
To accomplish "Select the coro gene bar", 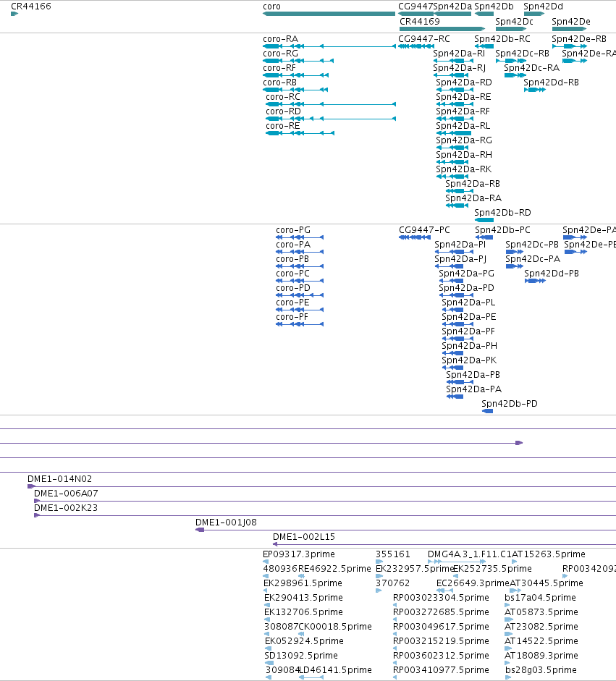I will click(x=329, y=14).
